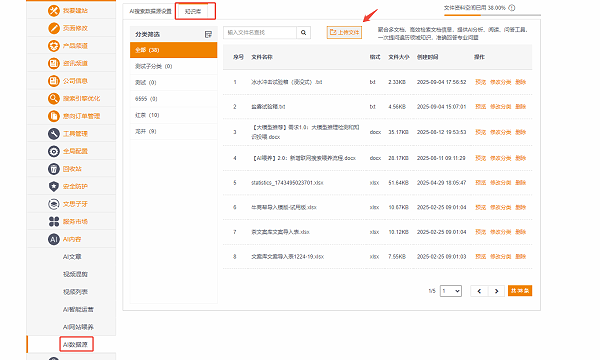Change category of row 6 xlsx file
This screenshot has width=600, height=360.
click(501, 207)
